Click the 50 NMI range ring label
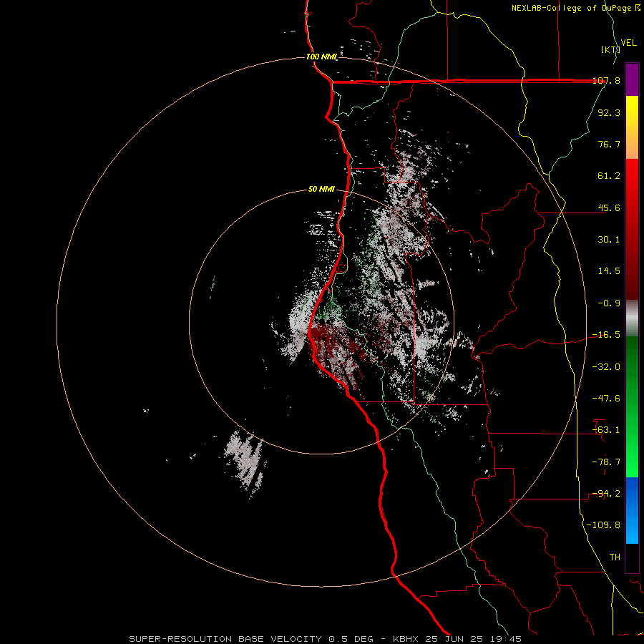Viewport: 644px width, 644px height. (321, 190)
